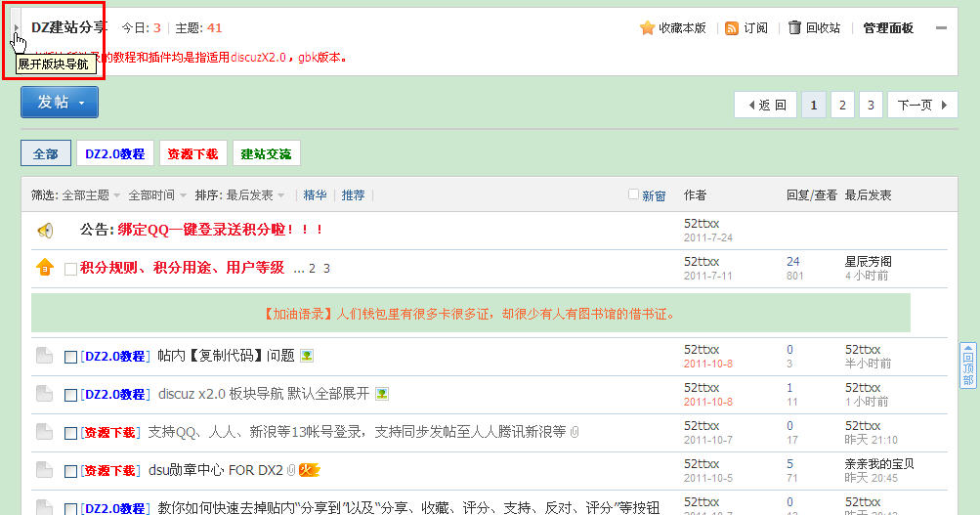Expand the forum block navigation arrow
The width and height of the screenshot is (980, 515).
(x=17, y=28)
